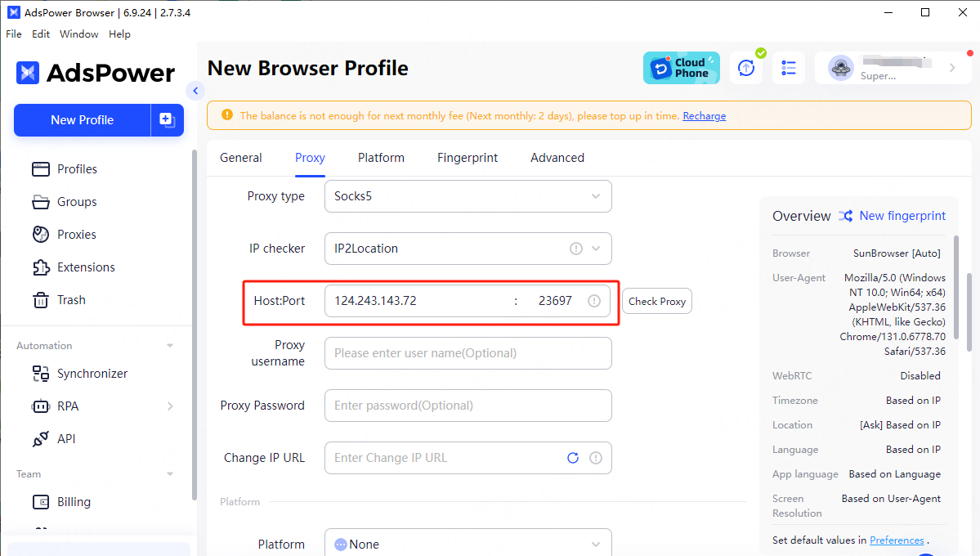The image size is (980, 556).
Task: Randomize with the New fingerprint shuffle icon
Action: [x=845, y=216]
